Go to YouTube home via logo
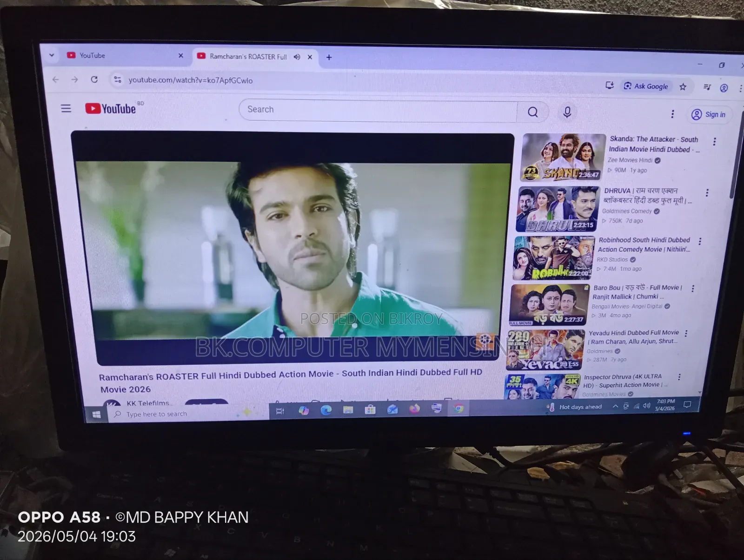Screen dimensions: 744x560 pos(111,109)
